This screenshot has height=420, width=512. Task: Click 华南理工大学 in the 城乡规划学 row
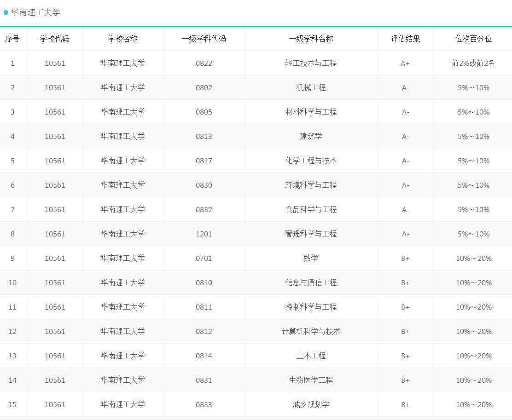123,404
